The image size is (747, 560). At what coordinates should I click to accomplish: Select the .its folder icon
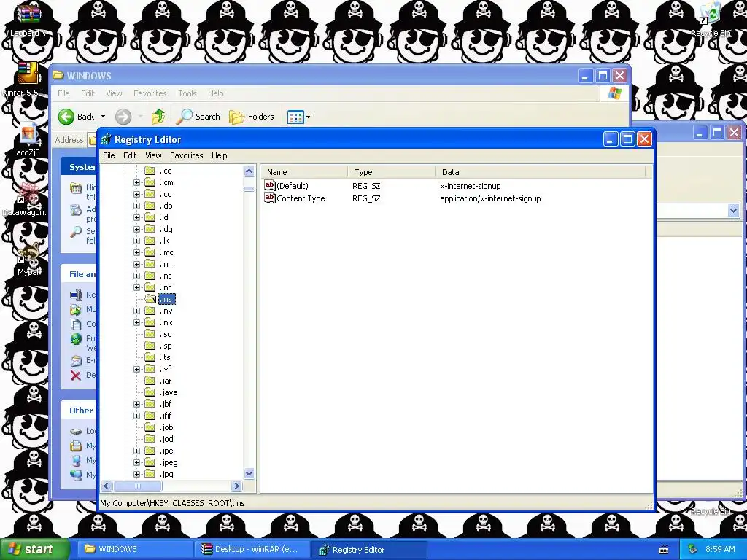coord(150,357)
